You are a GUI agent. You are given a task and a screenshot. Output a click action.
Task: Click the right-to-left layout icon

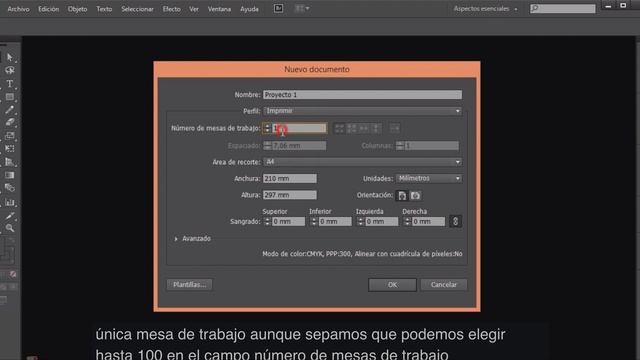[x=394, y=128]
